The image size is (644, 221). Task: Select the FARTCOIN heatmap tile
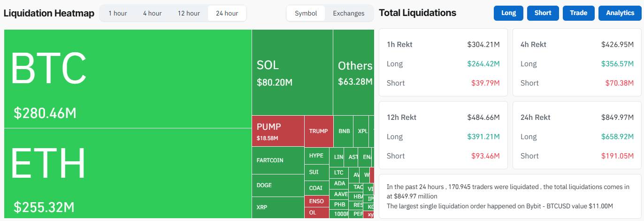[278, 160]
